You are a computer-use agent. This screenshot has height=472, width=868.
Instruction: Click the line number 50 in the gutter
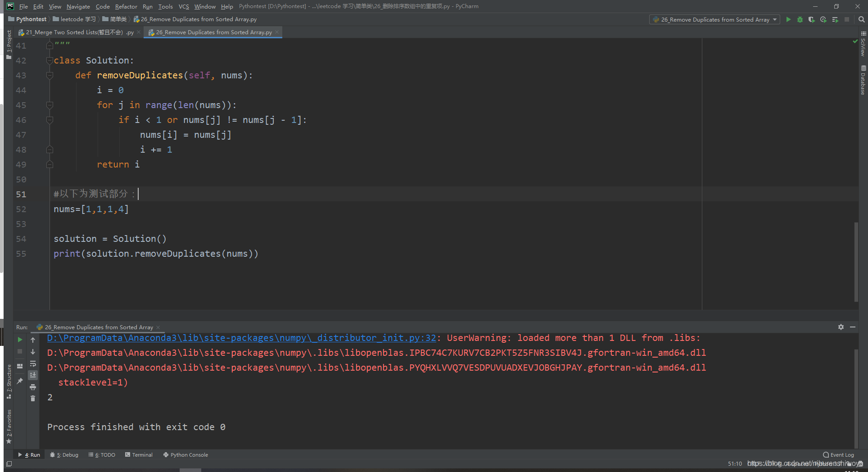pyautogui.click(x=21, y=179)
